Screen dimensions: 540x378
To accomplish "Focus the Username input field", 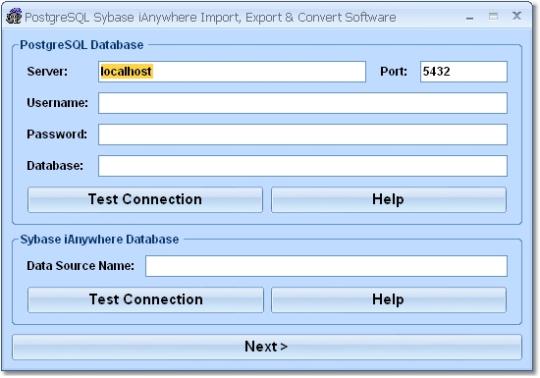I will (303, 103).
